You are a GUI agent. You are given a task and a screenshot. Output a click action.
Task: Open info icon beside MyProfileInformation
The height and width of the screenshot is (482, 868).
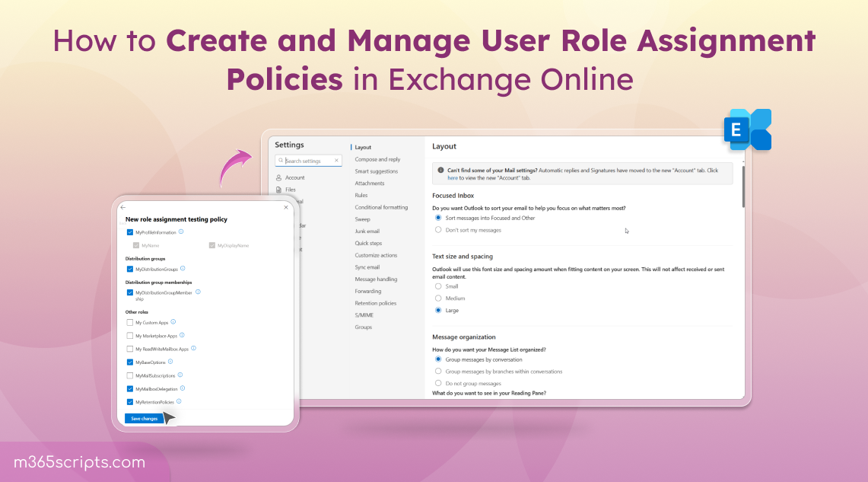pos(181,232)
